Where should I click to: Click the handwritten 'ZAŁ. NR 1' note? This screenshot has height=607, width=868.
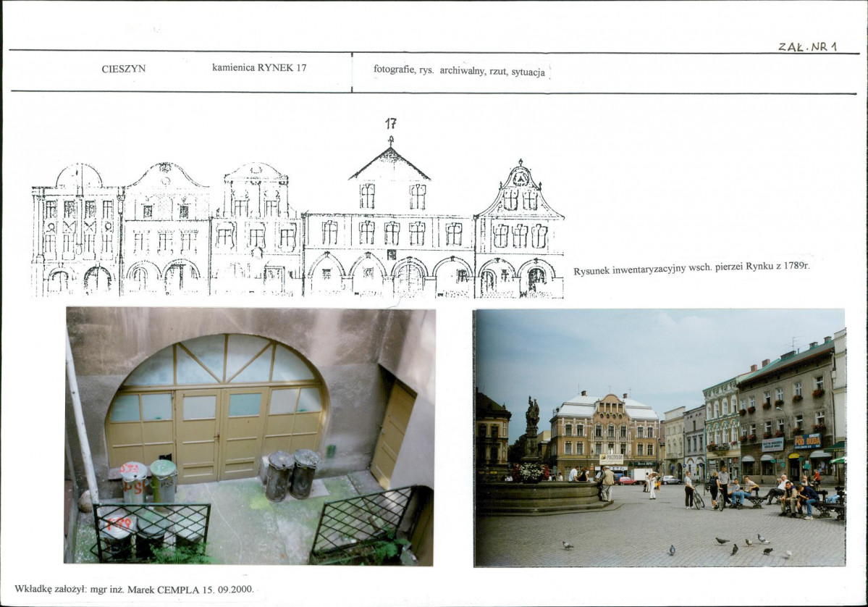point(808,47)
